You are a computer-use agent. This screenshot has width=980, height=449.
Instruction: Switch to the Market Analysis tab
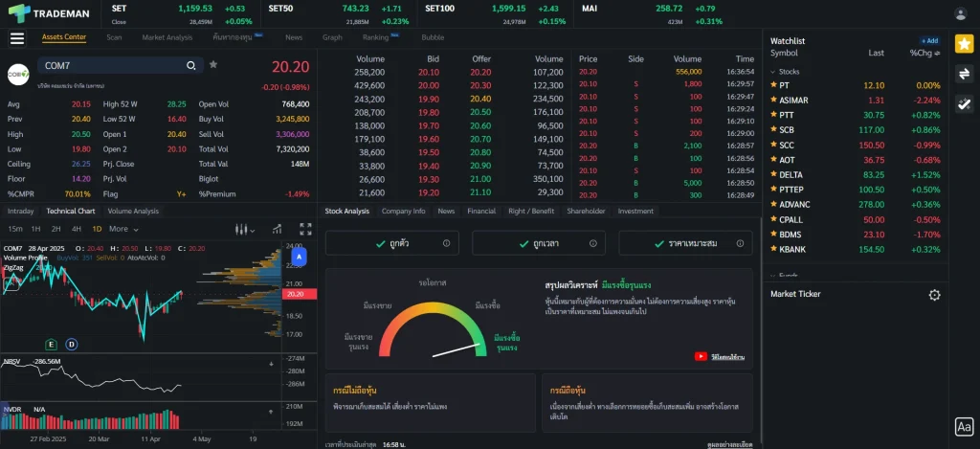[x=167, y=37]
